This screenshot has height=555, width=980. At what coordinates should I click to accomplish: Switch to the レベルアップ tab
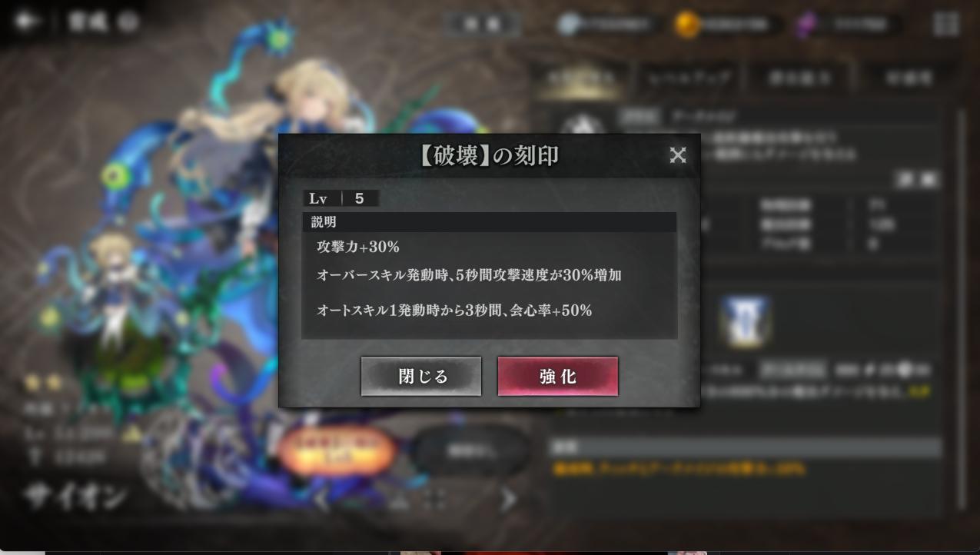click(689, 77)
